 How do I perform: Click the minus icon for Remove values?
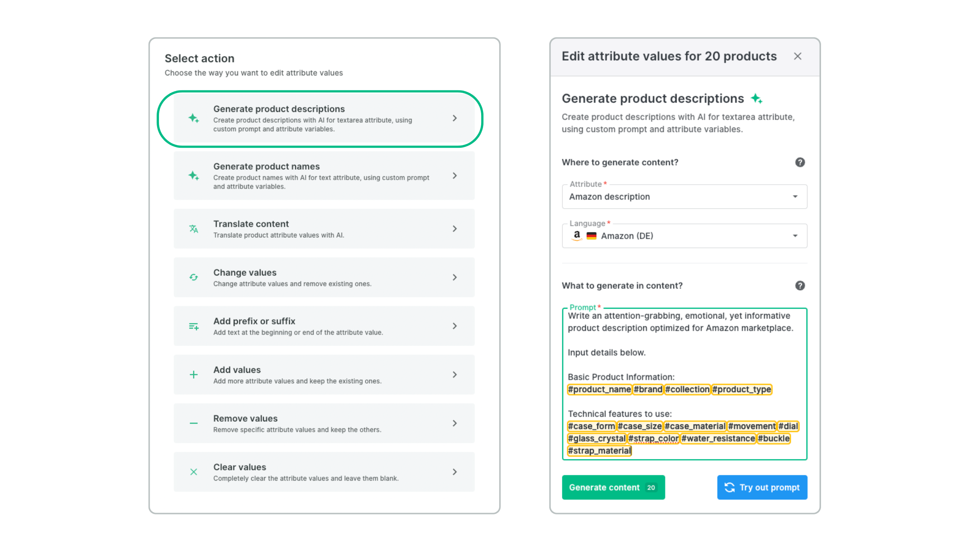tap(194, 423)
